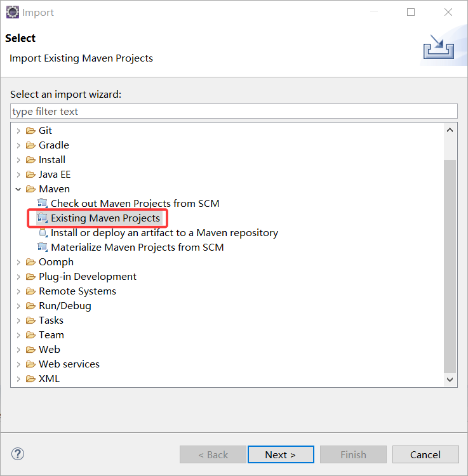The height and width of the screenshot is (476, 468).
Task: Expand the Git category
Action: pos(18,131)
